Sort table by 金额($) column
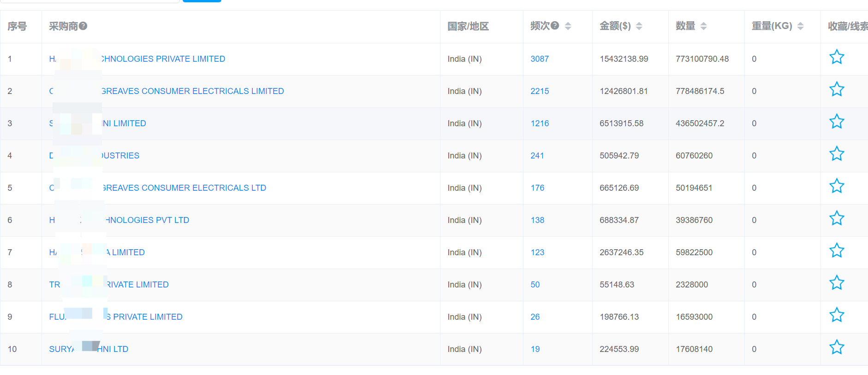 (639, 26)
